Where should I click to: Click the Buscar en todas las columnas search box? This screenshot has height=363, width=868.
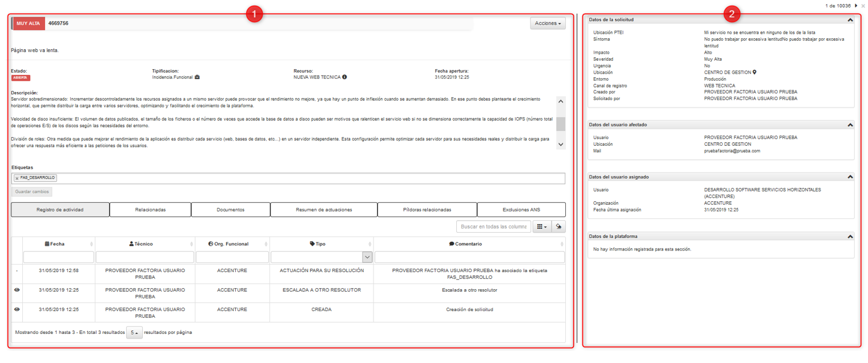493,227
